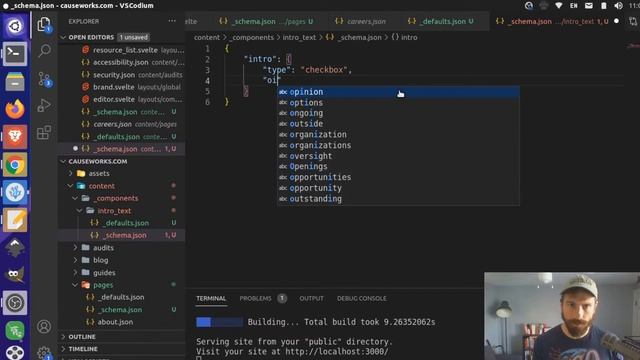Click the content breadcrumb segment
Image resolution: width=640 pixels, height=360 pixels.
point(207,37)
